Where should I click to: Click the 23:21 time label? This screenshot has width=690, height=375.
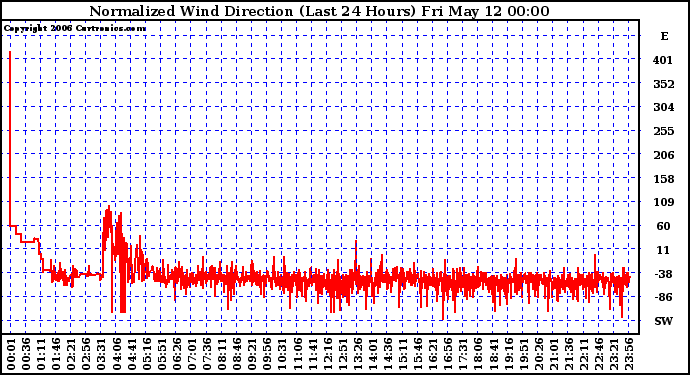click(614, 354)
